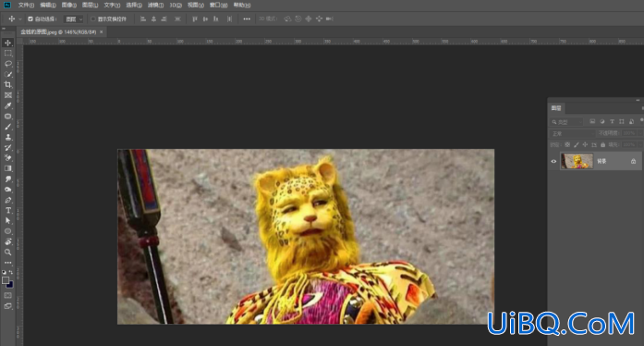Image resolution: width=644 pixels, height=346 pixels.
Task: Select the Path Selection tool
Action: pyautogui.click(x=7, y=221)
